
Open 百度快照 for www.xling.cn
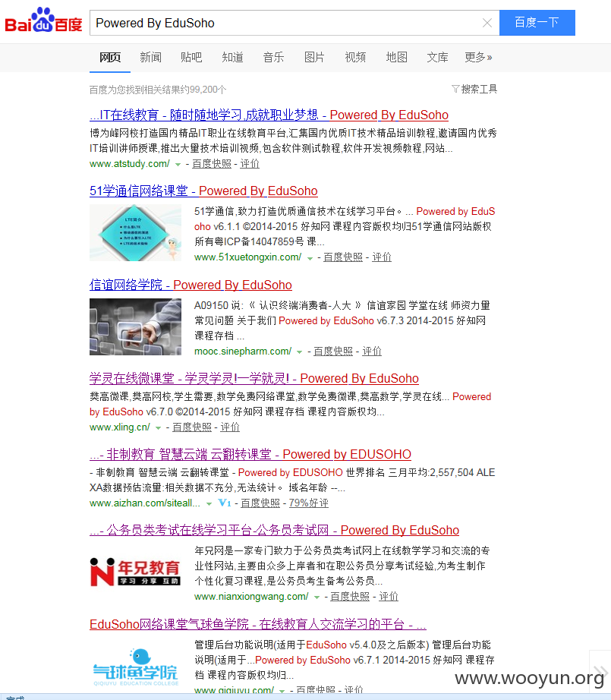pyautogui.click(x=192, y=427)
